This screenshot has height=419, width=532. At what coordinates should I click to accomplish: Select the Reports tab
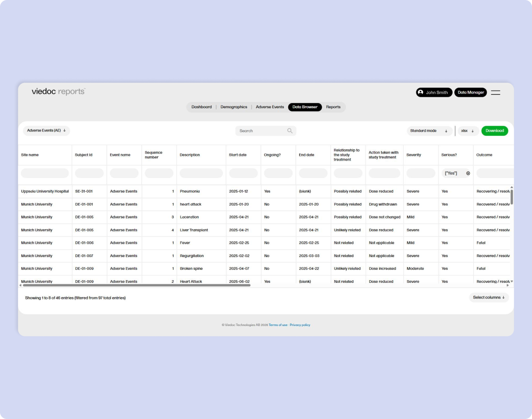[333, 107]
